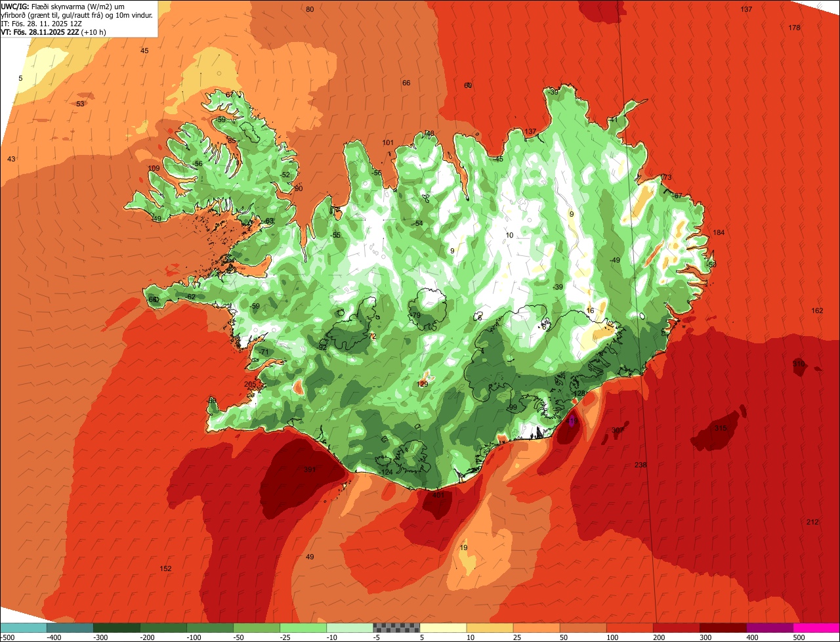Click the 315 value on the dark red patch
The width and height of the screenshot is (840, 642).
coord(721,428)
